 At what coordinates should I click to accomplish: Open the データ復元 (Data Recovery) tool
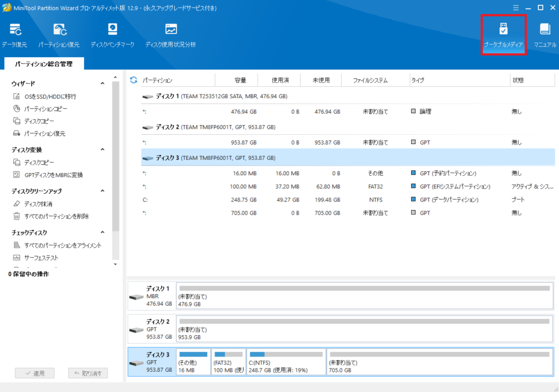coord(15,35)
